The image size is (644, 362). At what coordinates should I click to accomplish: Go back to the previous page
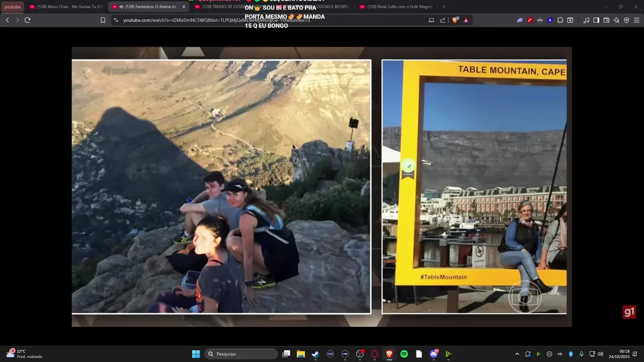(x=7, y=20)
